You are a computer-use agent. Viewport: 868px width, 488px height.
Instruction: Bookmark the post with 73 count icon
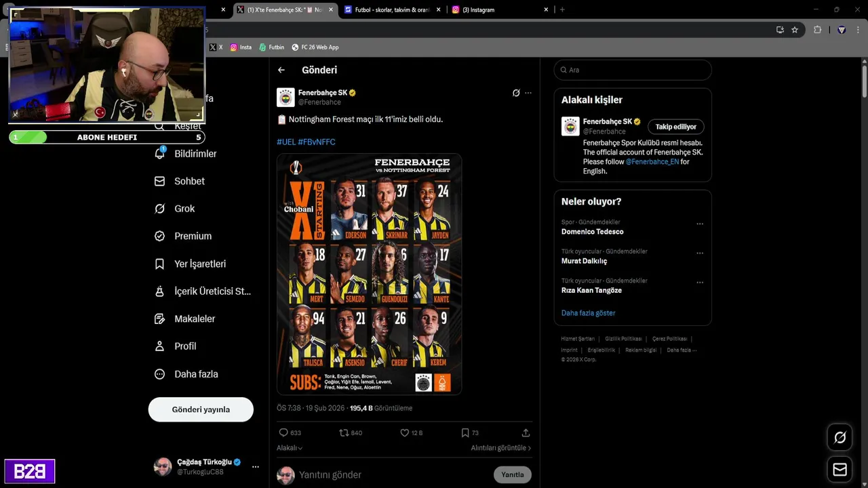465,432
